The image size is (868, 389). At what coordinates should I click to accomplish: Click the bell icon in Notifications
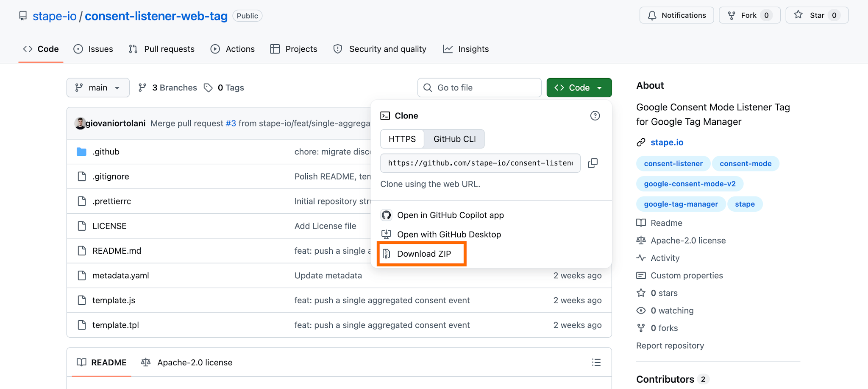(652, 16)
